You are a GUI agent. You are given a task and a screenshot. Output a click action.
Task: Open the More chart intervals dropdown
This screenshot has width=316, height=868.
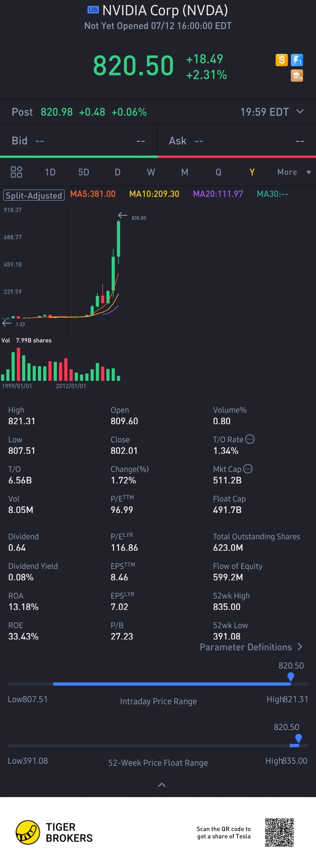[294, 172]
